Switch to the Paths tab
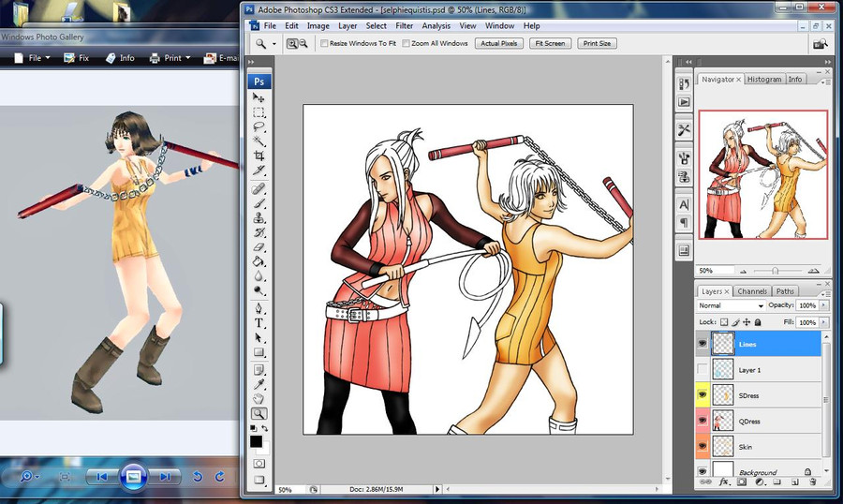 (785, 291)
